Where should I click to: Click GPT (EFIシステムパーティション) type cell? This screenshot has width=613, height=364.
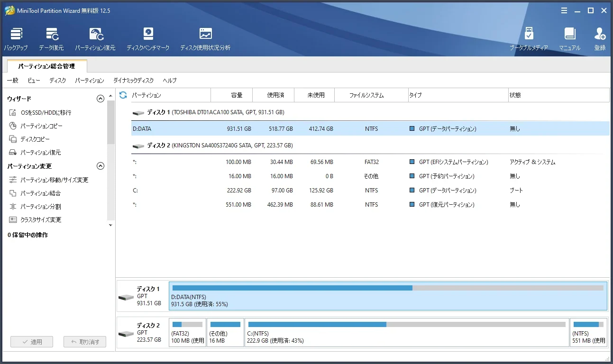point(453,162)
